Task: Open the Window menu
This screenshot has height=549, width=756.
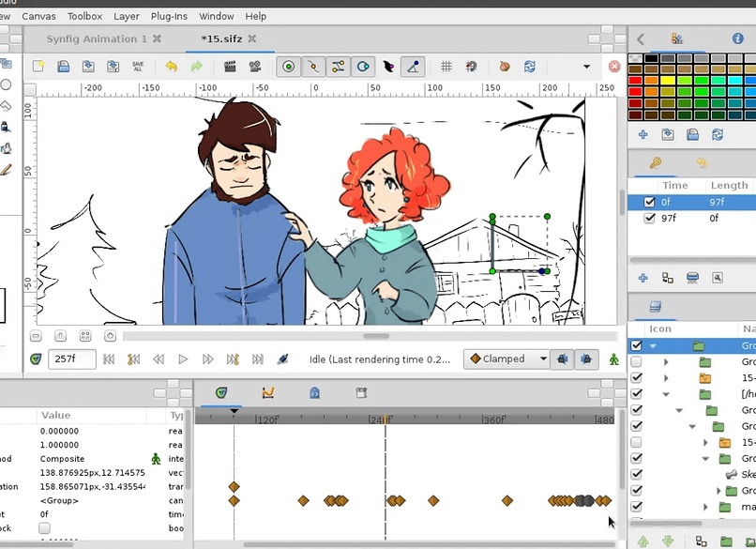Action: click(216, 16)
